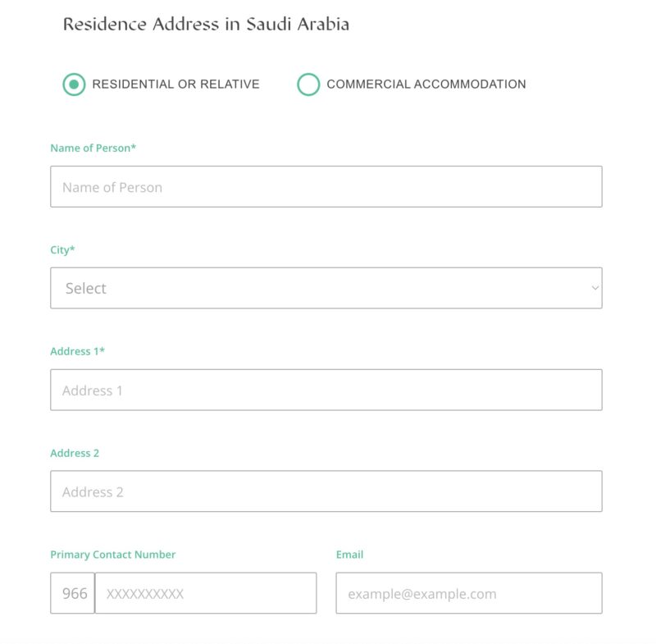
Task: Click the Email input field
Action: pyautogui.click(x=468, y=593)
